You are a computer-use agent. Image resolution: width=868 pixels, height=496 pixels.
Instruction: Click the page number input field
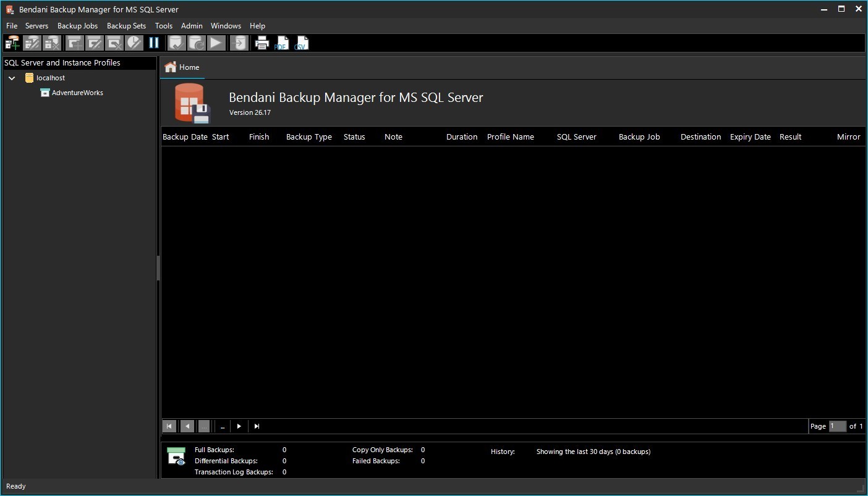(x=837, y=426)
